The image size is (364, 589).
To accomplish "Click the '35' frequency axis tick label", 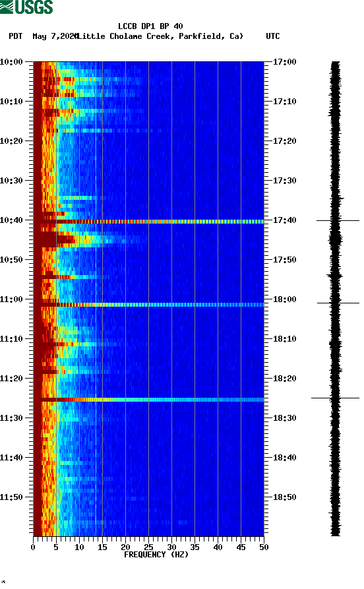I will click(195, 547).
